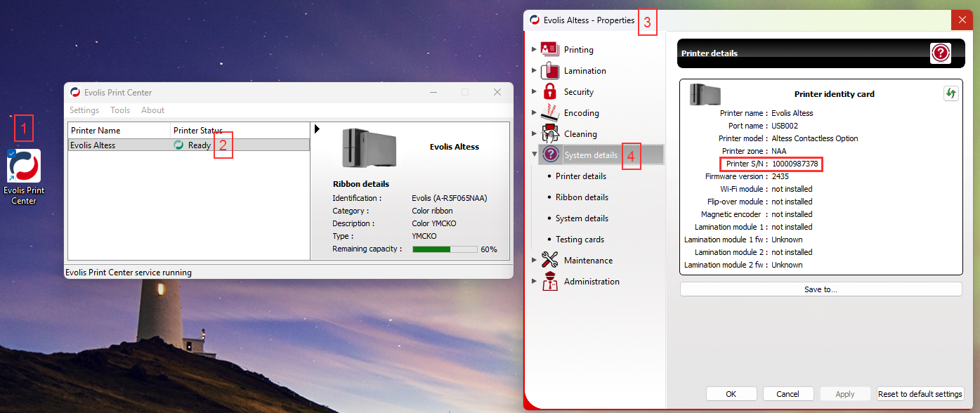
Task: Click the Cleaning category icon
Action: point(550,134)
